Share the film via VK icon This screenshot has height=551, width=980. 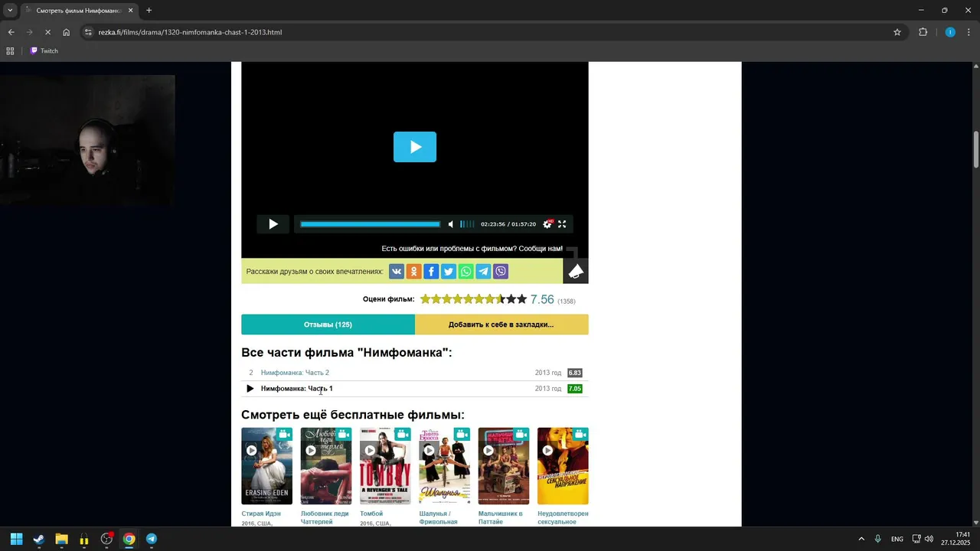pos(397,272)
